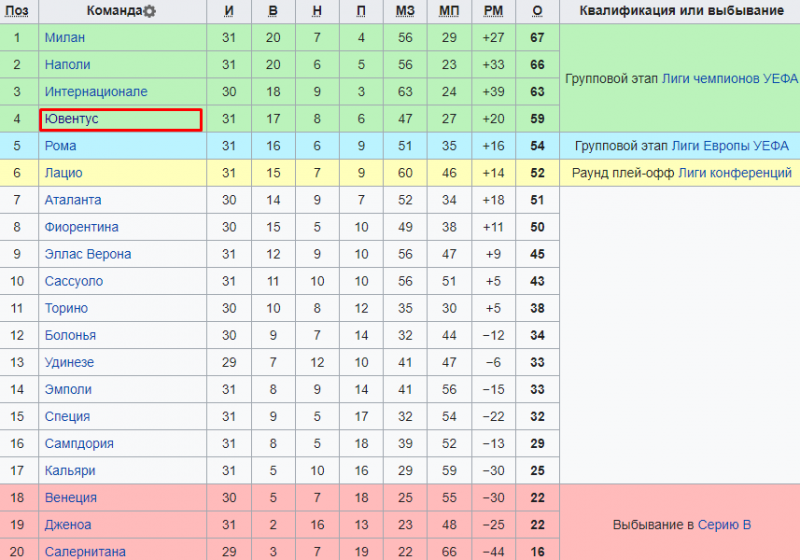The image size is (800, 560).
Task: Open the Милан team link
Action: point(65,38)
